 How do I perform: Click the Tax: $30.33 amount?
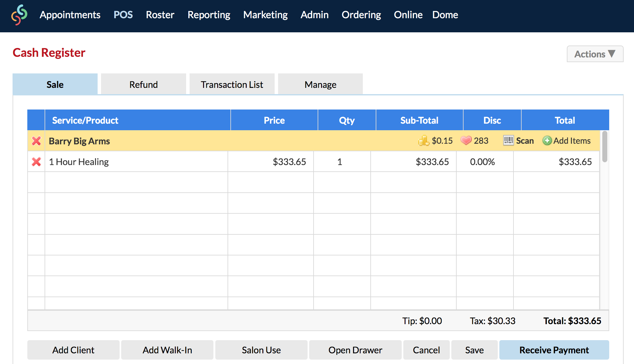(492, 321)
